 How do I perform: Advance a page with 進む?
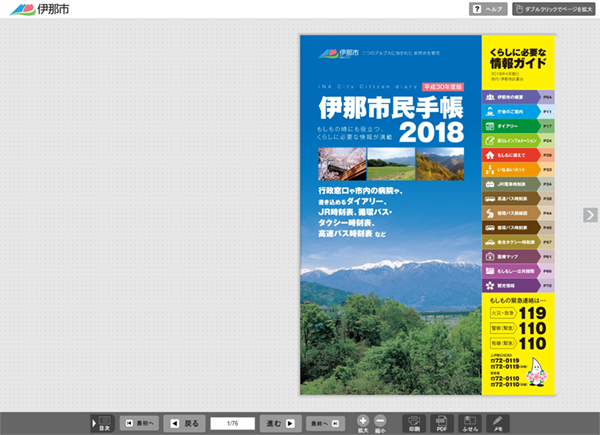[280, 423]
